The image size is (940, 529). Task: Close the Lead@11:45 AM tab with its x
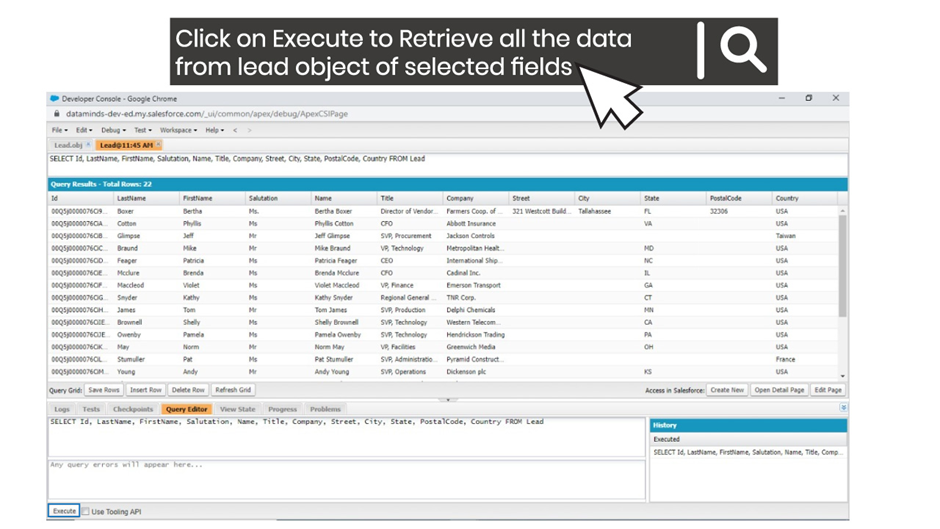158,145
